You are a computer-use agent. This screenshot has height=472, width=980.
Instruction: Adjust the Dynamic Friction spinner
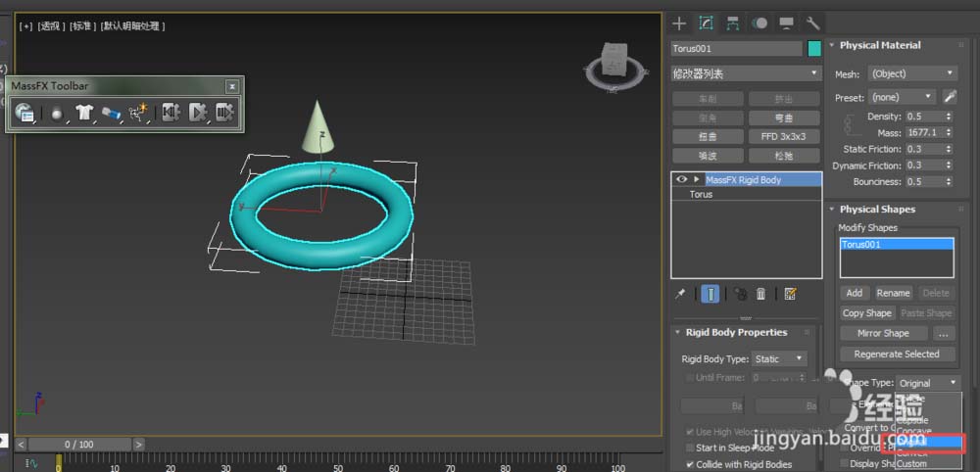tap(949, 165)
